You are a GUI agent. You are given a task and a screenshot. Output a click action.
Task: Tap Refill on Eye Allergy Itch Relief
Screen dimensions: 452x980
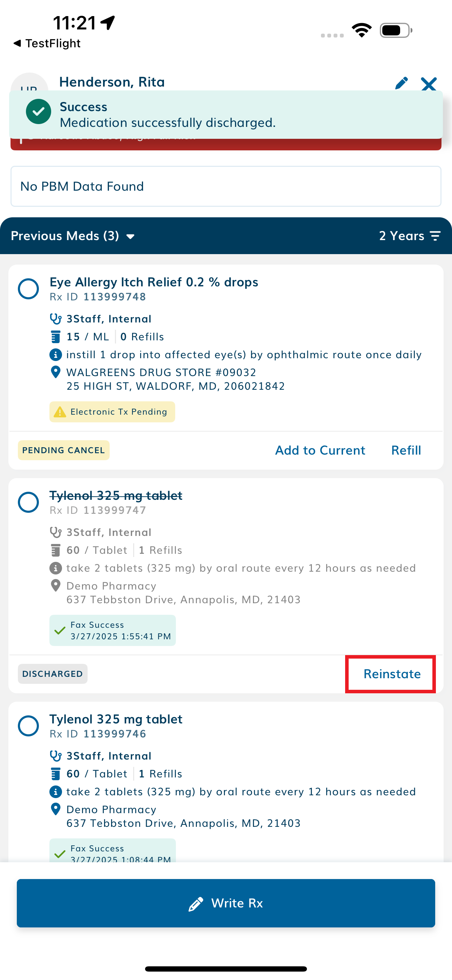click(x=406, y=450)
